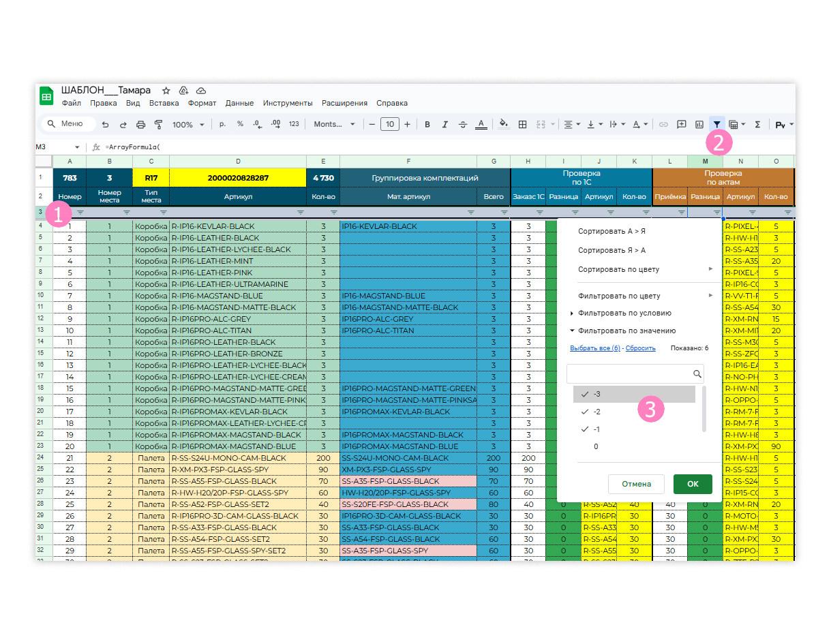Screen dimensions: 831x644
Task: Open the horizontal align dropdown
Action: click(571, 125)
